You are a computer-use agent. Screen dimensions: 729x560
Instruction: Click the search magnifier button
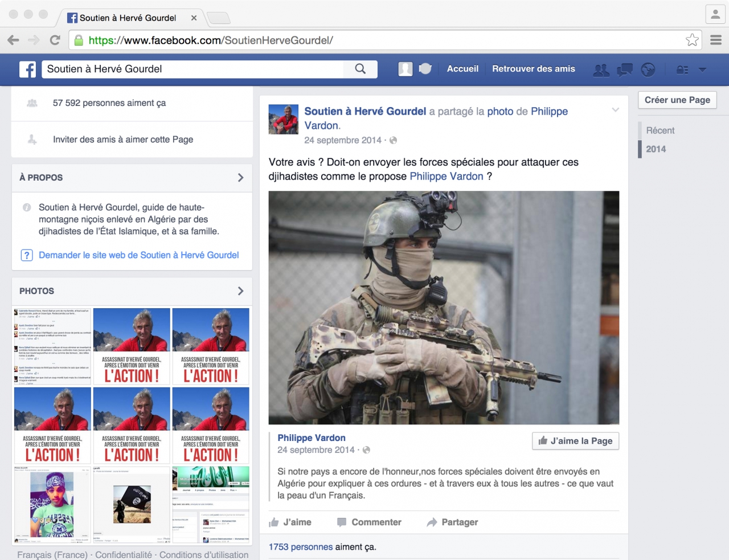[x=361, y=69]
